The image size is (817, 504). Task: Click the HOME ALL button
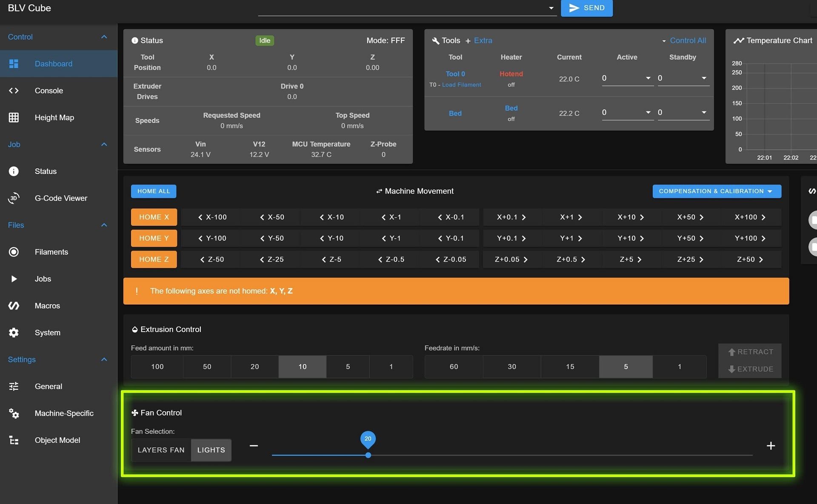[x=154, y=191]
